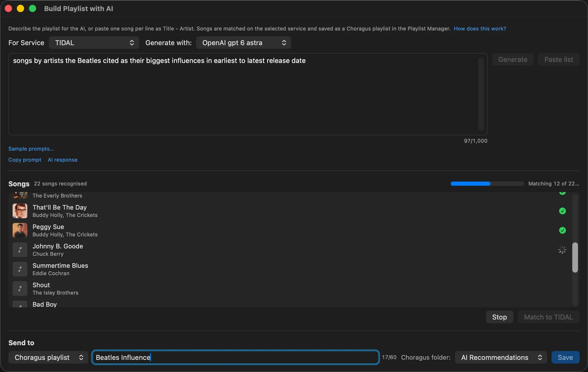Click the loading spinner next to Johnny B. Goode

tap(562, 250)
